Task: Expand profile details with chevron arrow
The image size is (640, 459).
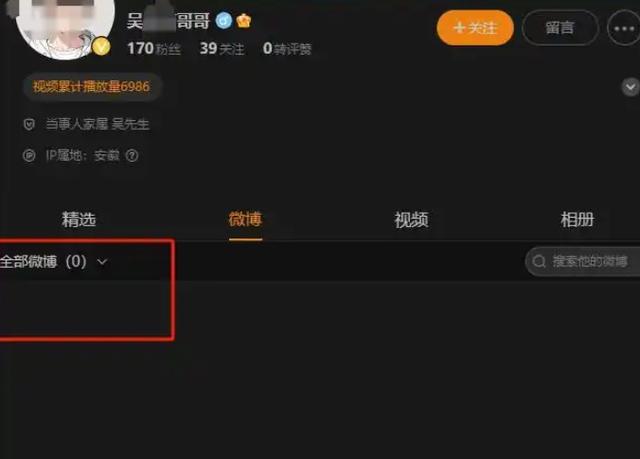Action: (631, 87)
